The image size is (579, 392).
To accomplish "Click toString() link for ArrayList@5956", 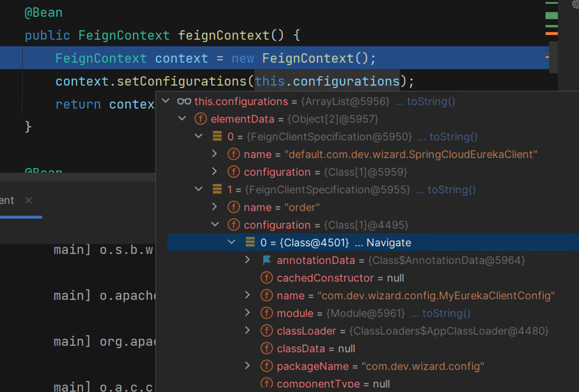I will click(431, 101).
